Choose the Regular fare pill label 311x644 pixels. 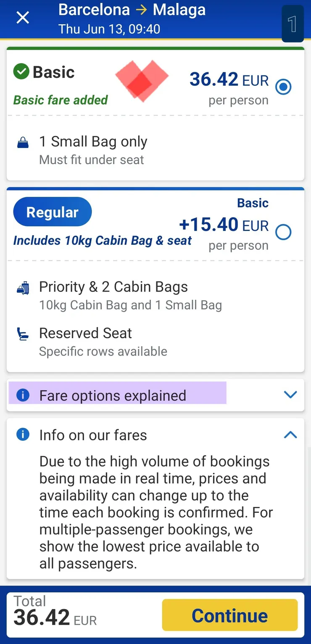click(x=53, y=212)
